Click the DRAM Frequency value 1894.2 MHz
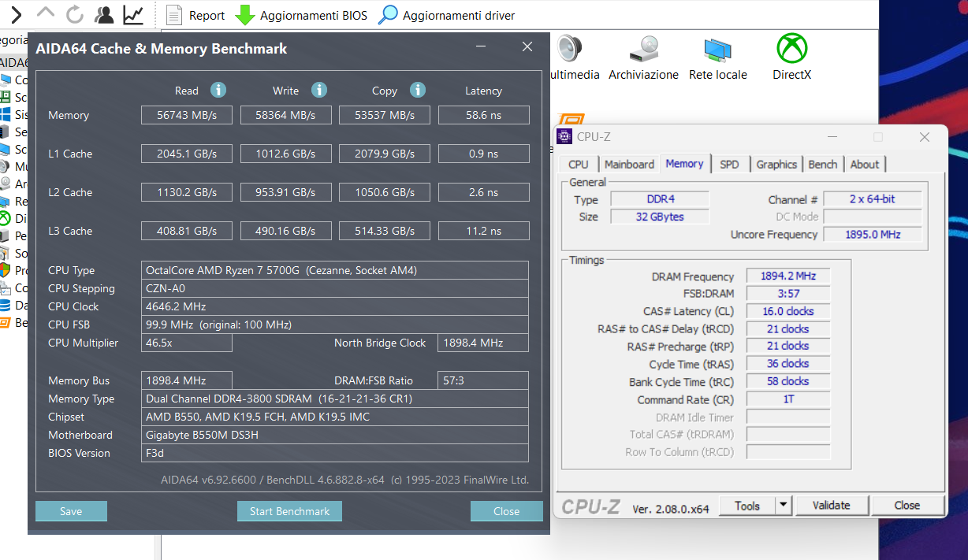The image size is (968, 560). pyautogui.click(x=788, y=276)
